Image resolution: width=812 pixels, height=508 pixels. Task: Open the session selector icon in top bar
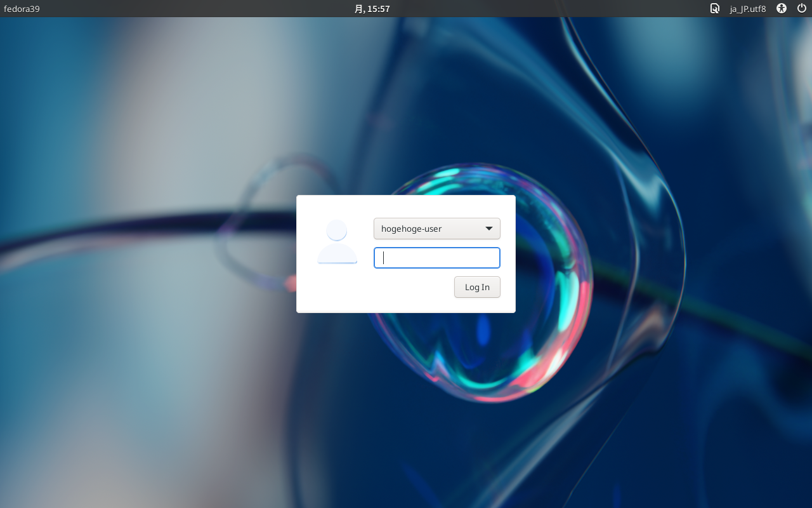[x=715, y=9]
